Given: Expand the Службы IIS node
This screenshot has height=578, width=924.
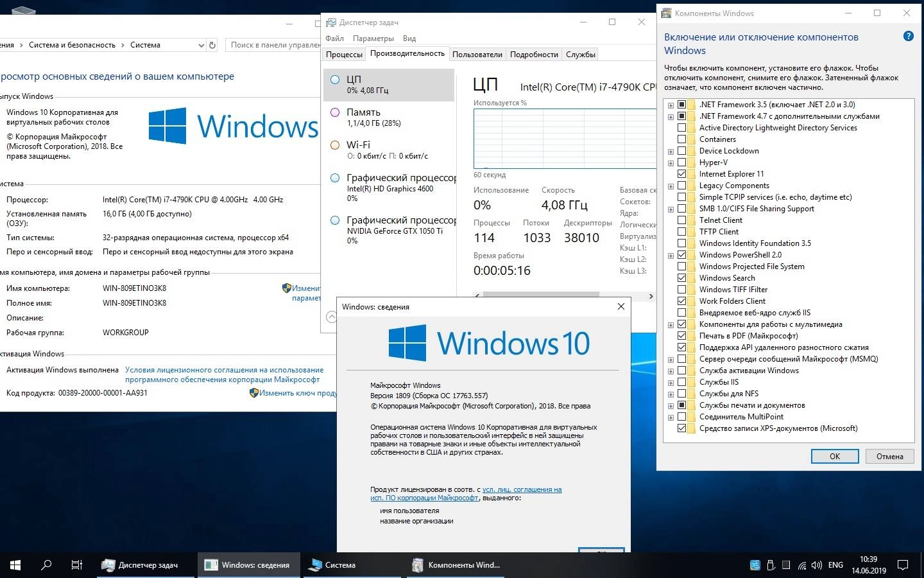Looking at the screenshot, I should 671,383.
